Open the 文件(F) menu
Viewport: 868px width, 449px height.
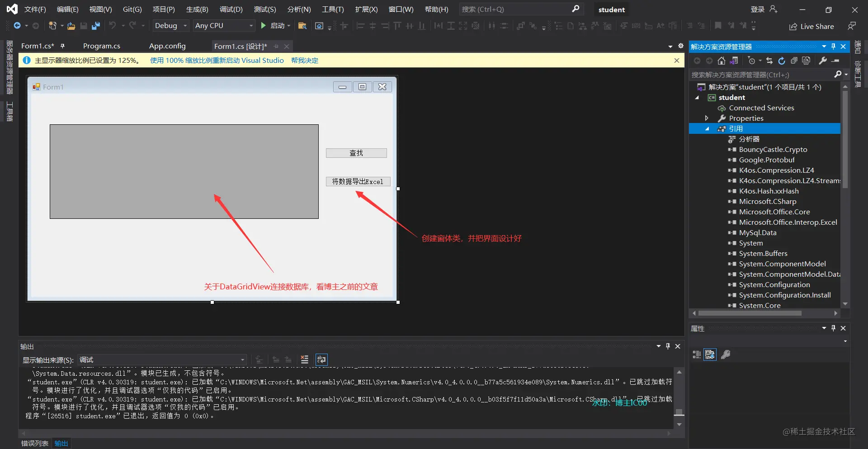pyautogui.click(x=35, y=9)
